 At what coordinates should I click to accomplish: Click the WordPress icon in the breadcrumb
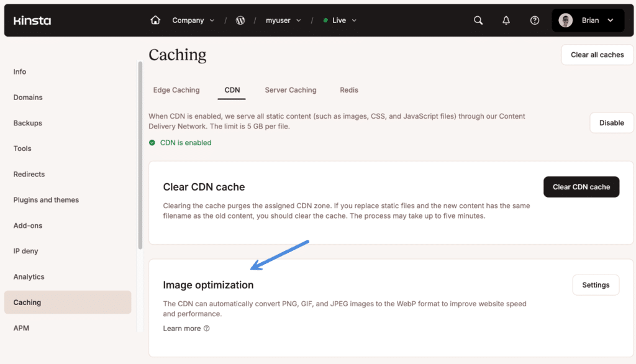coord(240,19)
